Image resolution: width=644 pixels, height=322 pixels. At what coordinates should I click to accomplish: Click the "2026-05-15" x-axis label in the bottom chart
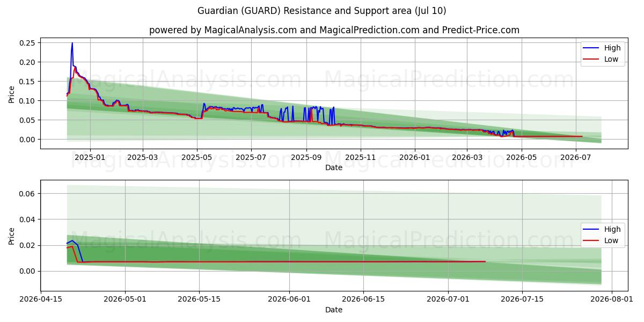coord(199,300)
